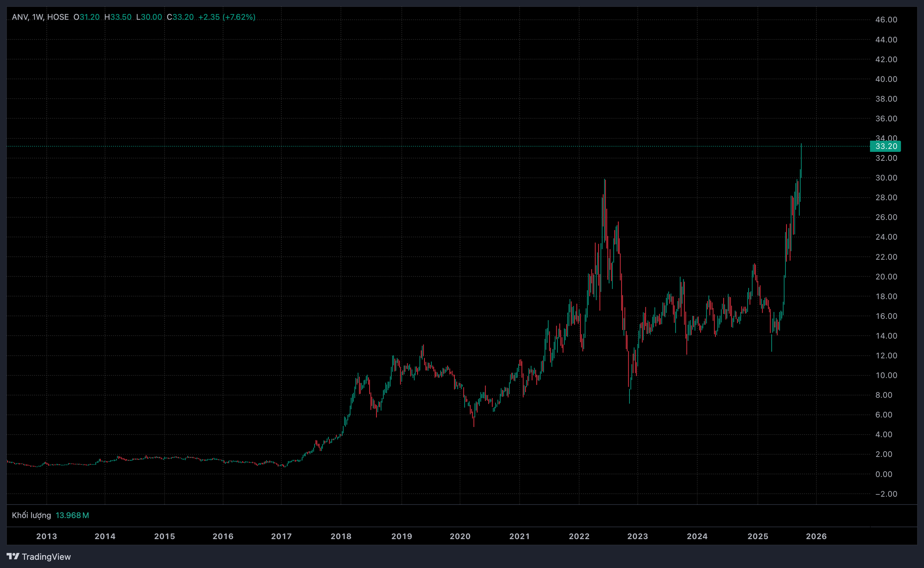Click the 2020 year marker on time axis
The image size is (924, 568).
pyautogui.click(x=460, y=536)
